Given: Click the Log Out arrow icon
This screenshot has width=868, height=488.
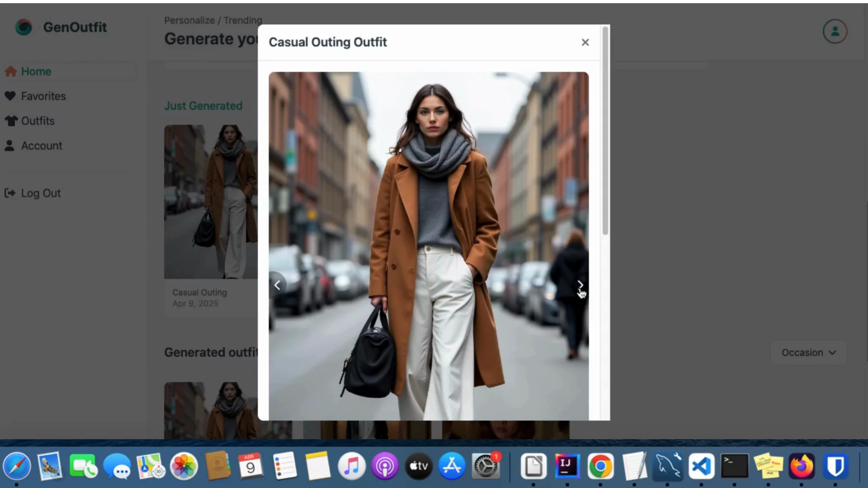Looking at the screenshot, I should coord(10,193).
